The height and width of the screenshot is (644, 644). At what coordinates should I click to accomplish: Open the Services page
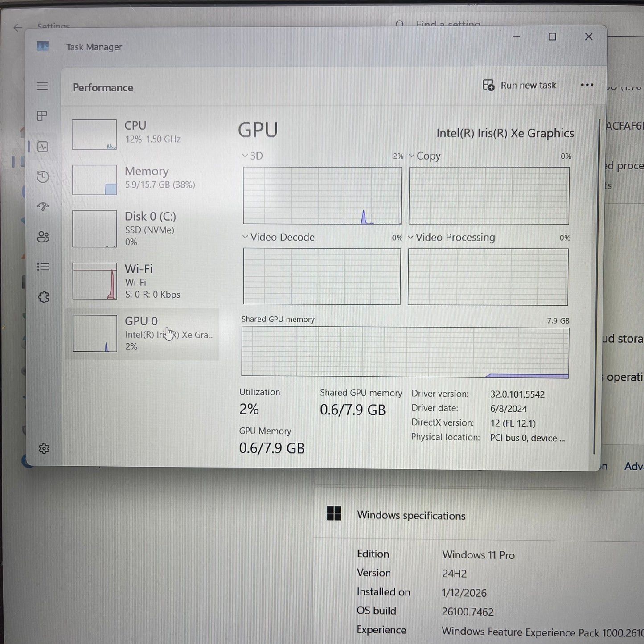coord(42,297)
